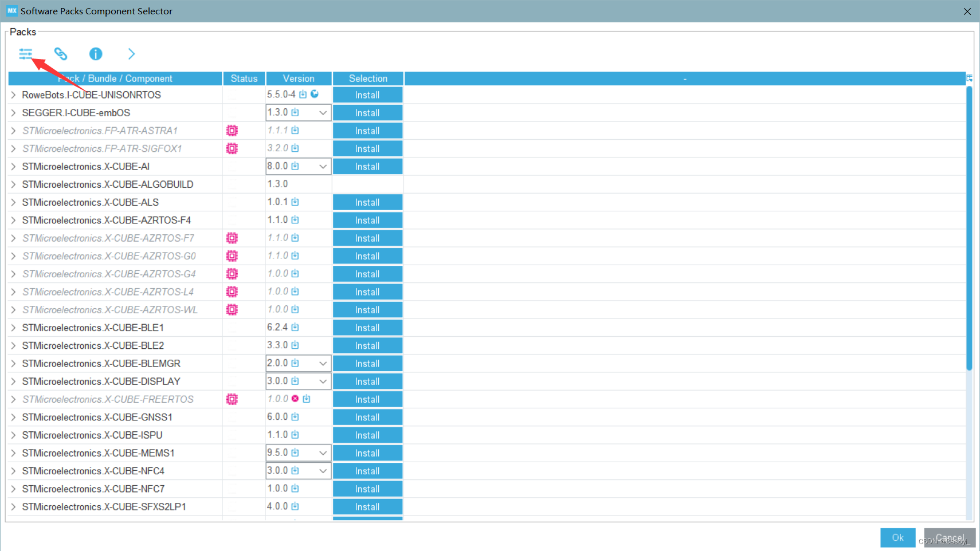Screen dimensions: 980x551
Task: Click the vertical scrollbar of the packs list
Action: click(969, 228)
